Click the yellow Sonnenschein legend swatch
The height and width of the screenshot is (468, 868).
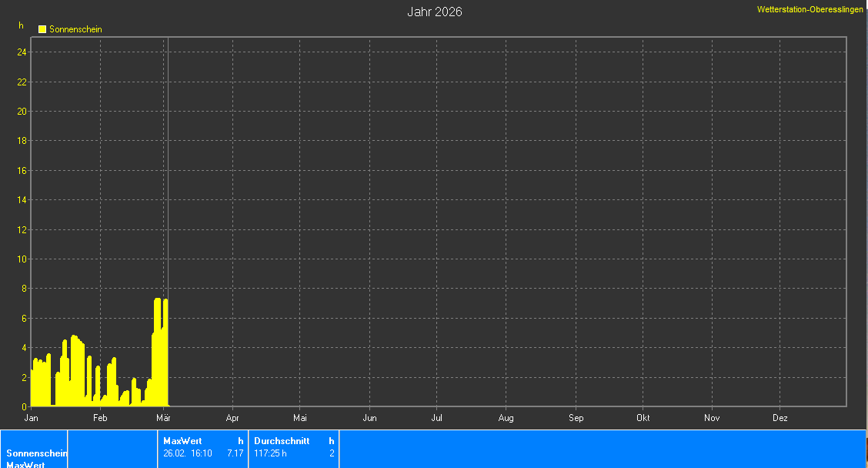[42, 29]
